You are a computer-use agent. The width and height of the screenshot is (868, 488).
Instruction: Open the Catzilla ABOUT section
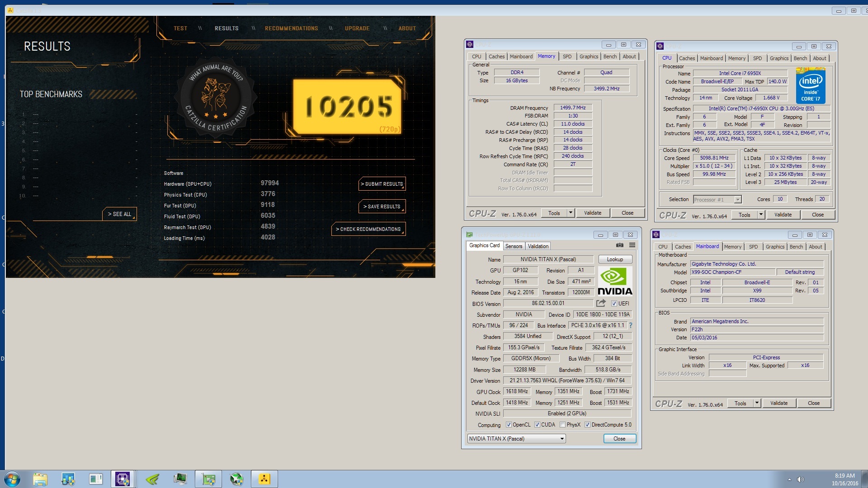click(x=407, y=28)
